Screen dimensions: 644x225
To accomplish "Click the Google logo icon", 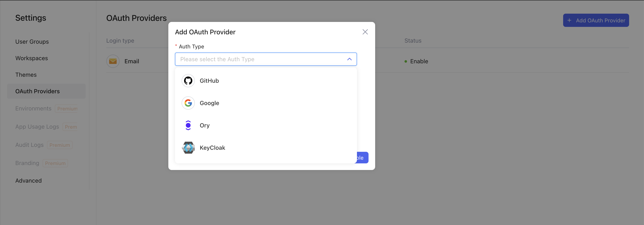I will pos(188,103).
